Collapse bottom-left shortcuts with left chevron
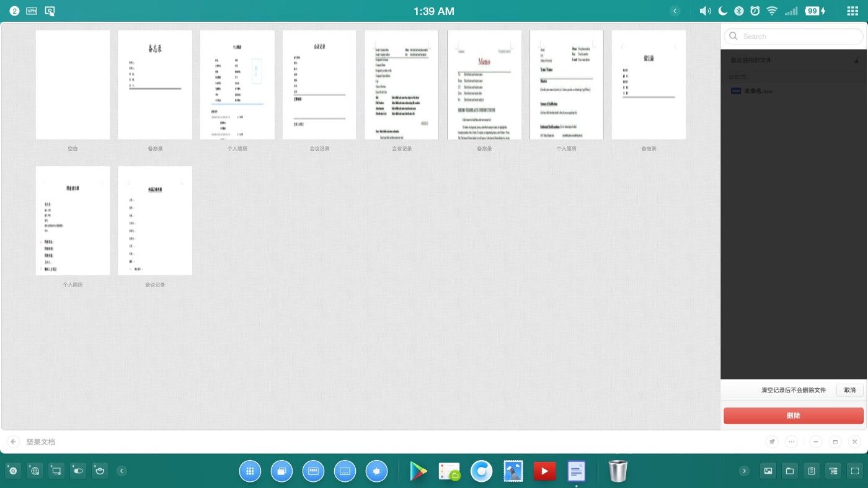Screen dimensions: 868x488 pos(122,471)
